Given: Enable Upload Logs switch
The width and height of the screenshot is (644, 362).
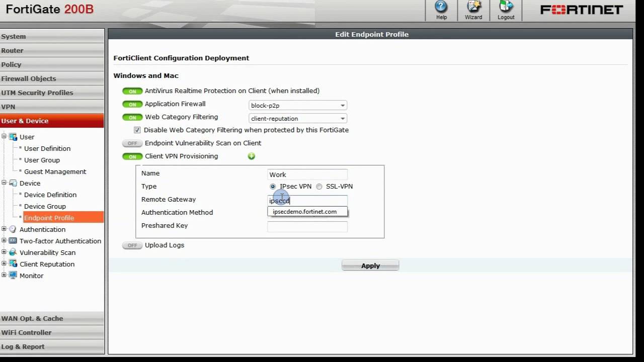Looking at the screenshot, I should [132, 246].
